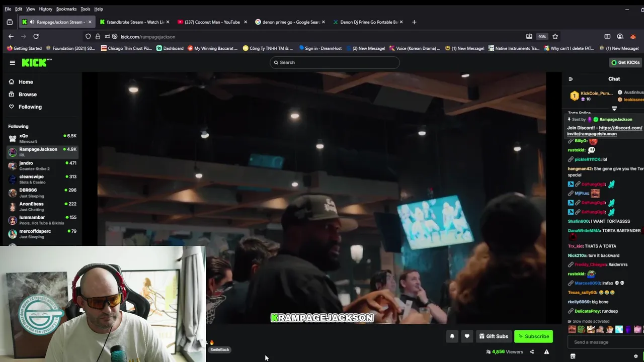Image resolution: width=644 pixels, height=362 pixels.
Task: Open the cleanswipe followed channel
Action: pos(42,179)
